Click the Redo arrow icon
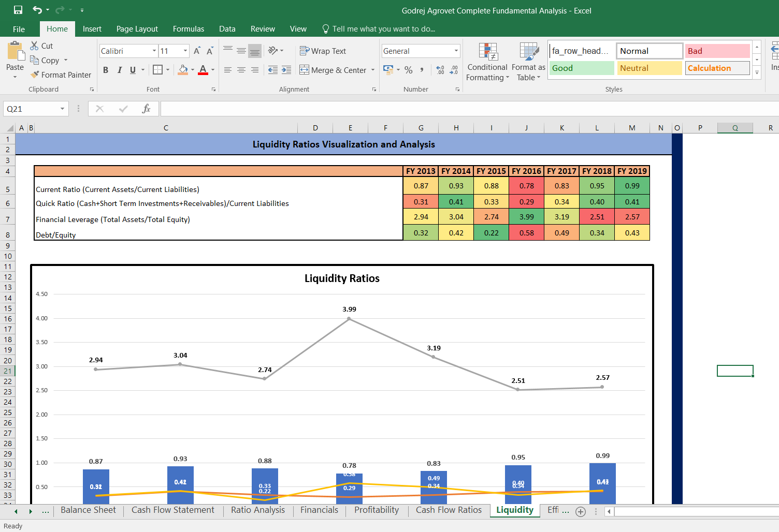 60,10
